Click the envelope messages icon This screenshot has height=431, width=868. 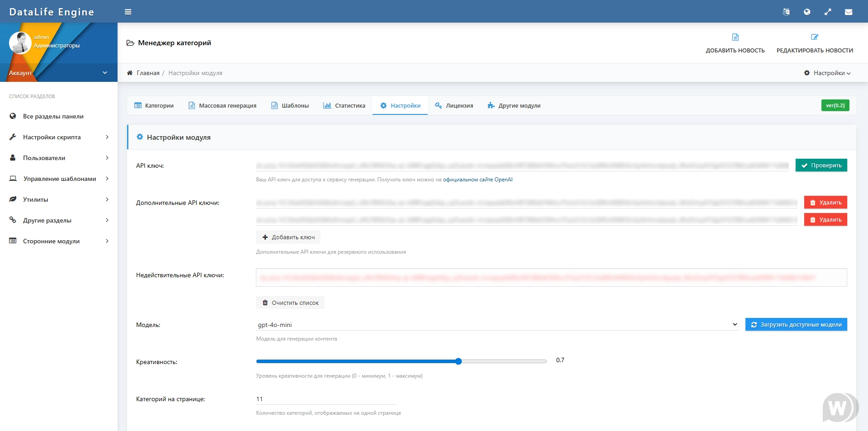pos(849,12)
